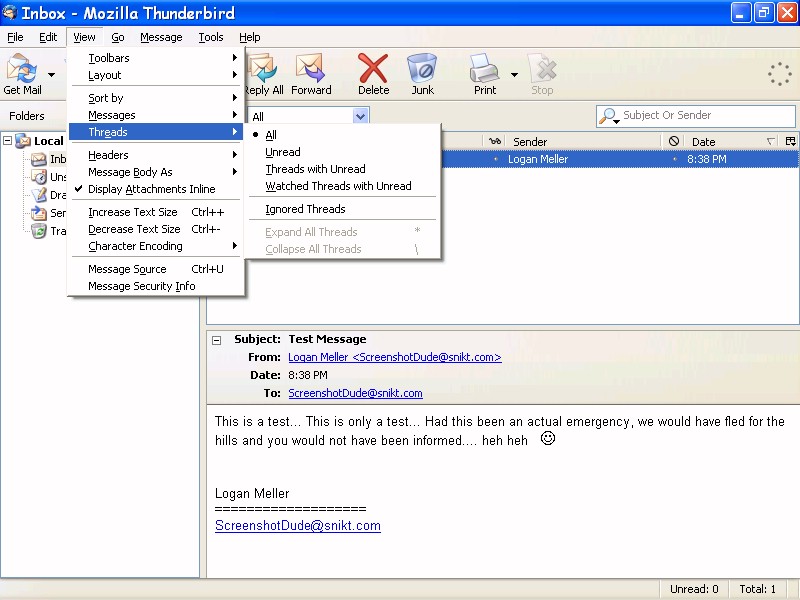Image resolution: width=800 pixels, height=600 pixels.
Task: Select the Sent folder icon
Action: (39, 213)
